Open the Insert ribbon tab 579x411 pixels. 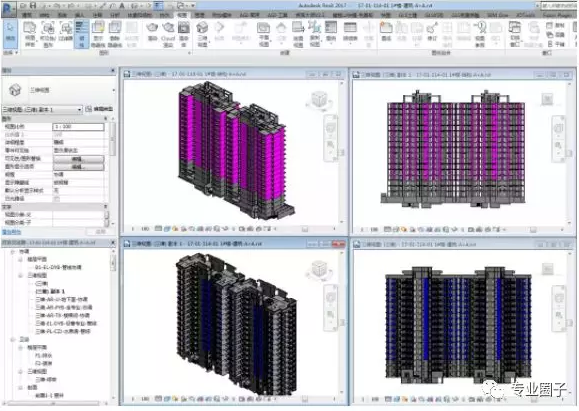point(79,15)
